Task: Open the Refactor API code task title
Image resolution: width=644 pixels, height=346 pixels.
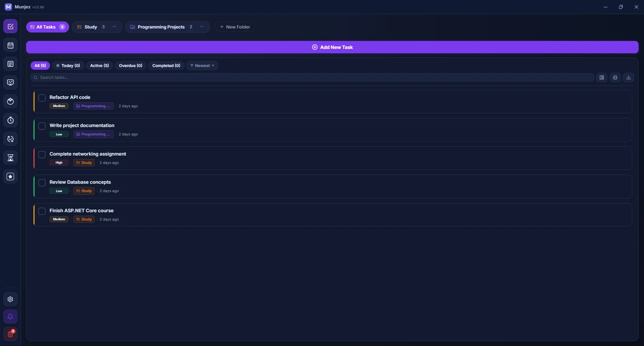Action: click(70, 97)
